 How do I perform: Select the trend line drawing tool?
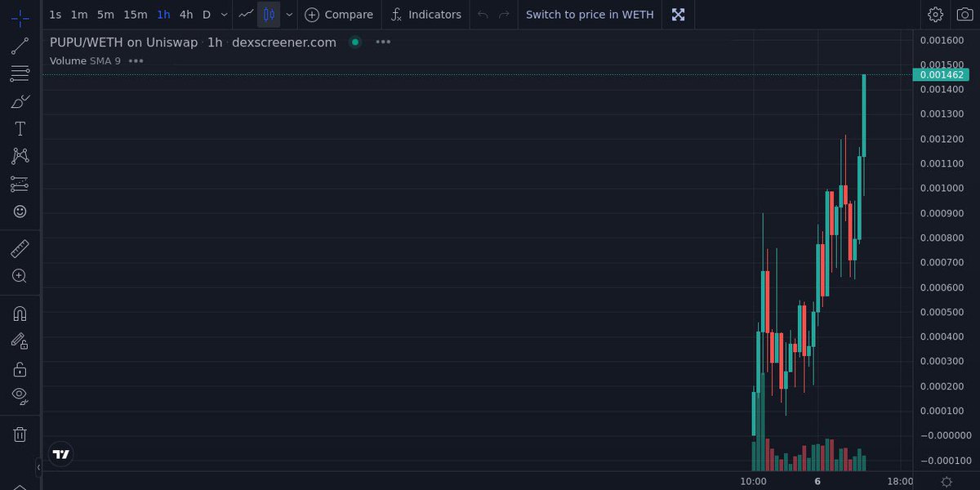point(20,46)
